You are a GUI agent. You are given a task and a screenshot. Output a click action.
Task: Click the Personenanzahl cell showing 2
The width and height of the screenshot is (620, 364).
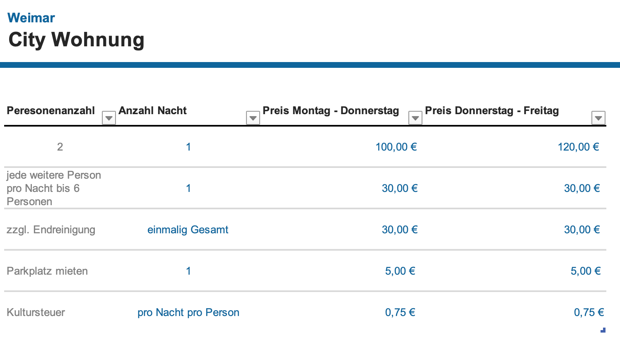point(60,147)
